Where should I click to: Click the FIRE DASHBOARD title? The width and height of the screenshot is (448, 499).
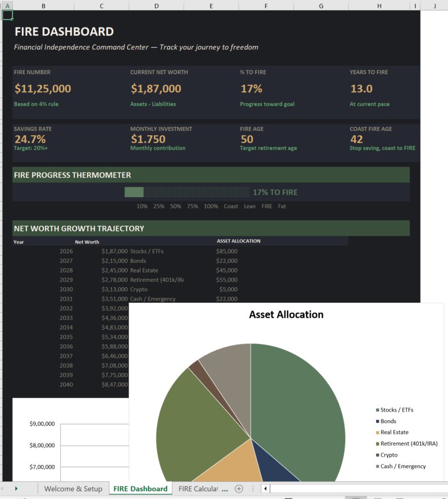(64, 31)
